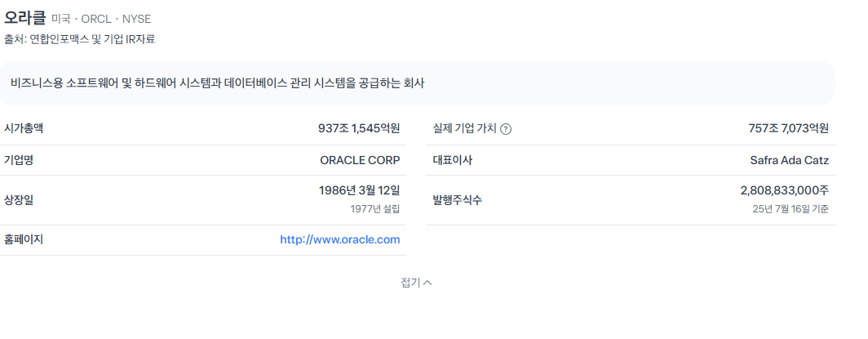Click the 시가총액 label
Image resolution: width=868 pixels, height=339 pixels.
tap(23, 128)
